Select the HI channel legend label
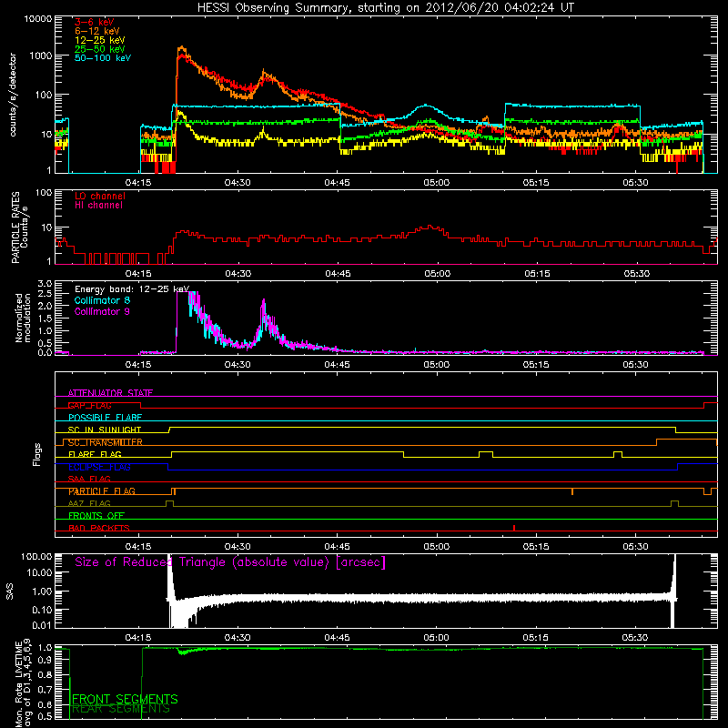 point(98,206)
